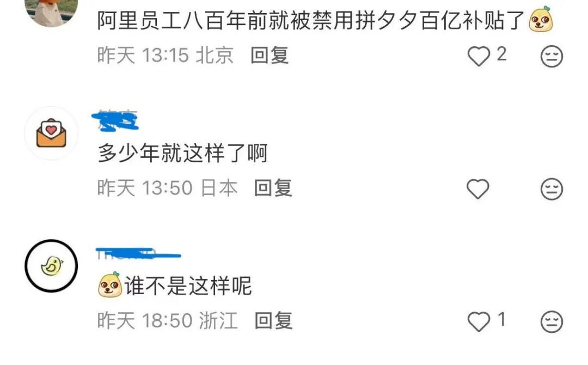Dislike the 13:50 Japan comment
The width and height of the screenshot is (588, 365).
click(552, 188)
